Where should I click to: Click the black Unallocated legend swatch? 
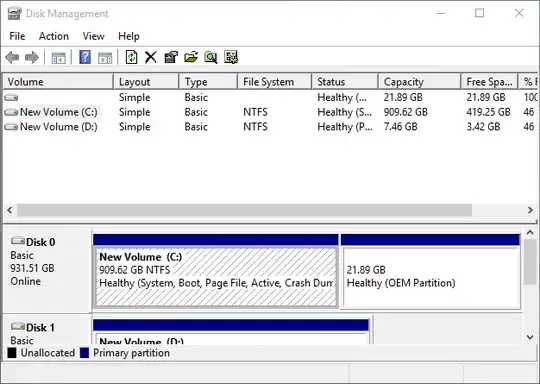click(x=12, y=353)
